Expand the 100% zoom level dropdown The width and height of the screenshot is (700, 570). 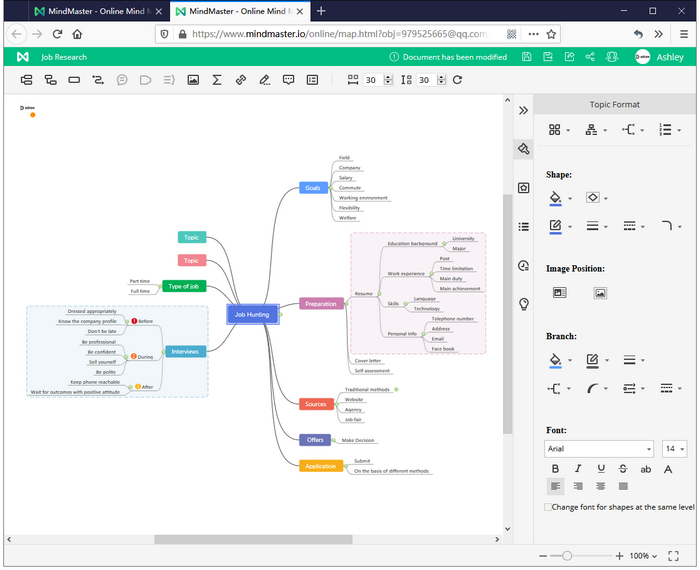click(646, 555)
